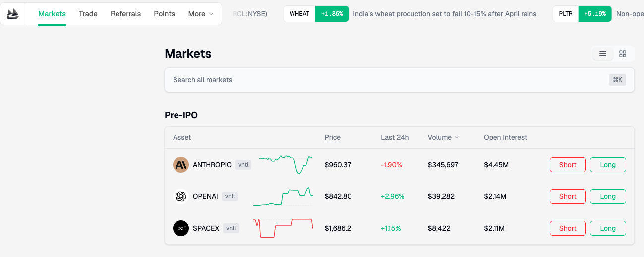Go Long on SpaceX
This screenshot has width=644, height=257.
tap(608, 228)
